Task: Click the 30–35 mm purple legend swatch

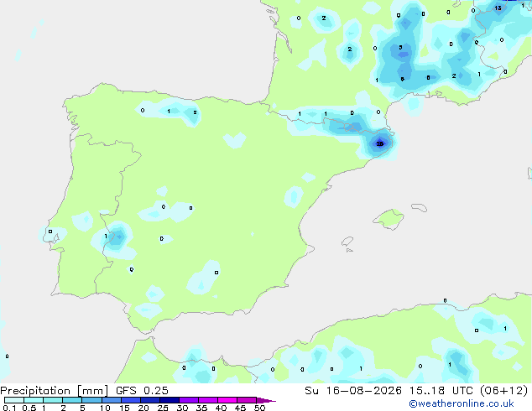Action: 189,400
